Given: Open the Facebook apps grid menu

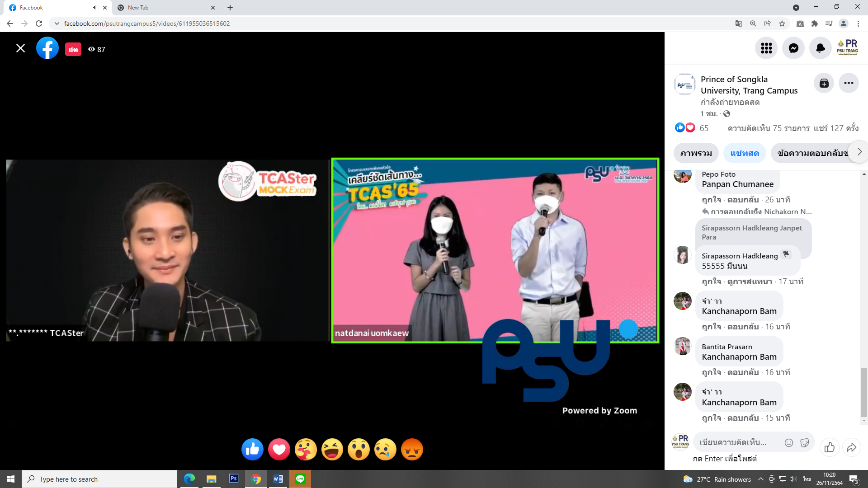Looking at the screenshot, I should click(x=766, y=48).
